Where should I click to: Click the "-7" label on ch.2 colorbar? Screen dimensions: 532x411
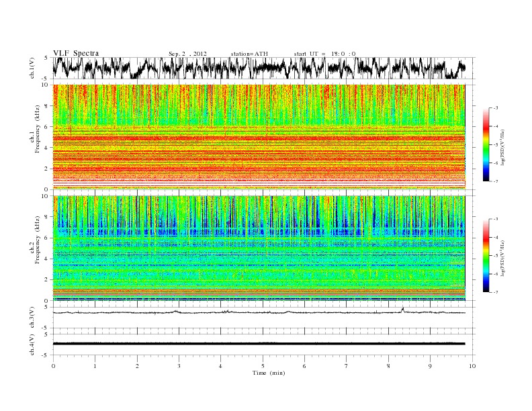tap(496, 292)
